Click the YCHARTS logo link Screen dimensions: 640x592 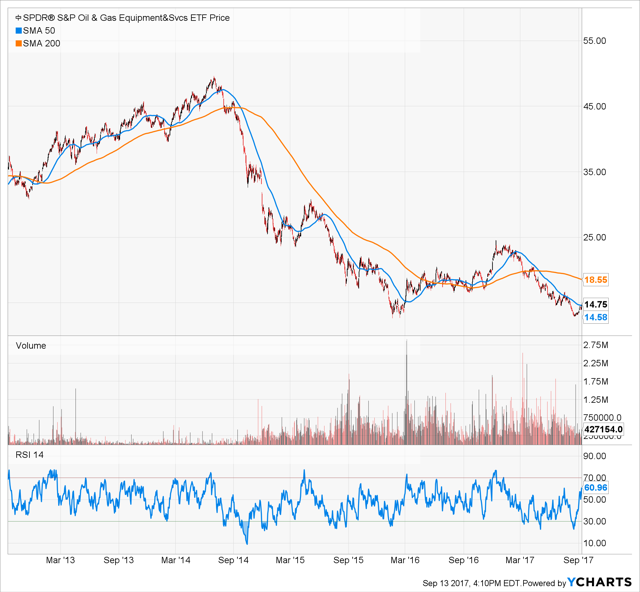pos(600,582)
